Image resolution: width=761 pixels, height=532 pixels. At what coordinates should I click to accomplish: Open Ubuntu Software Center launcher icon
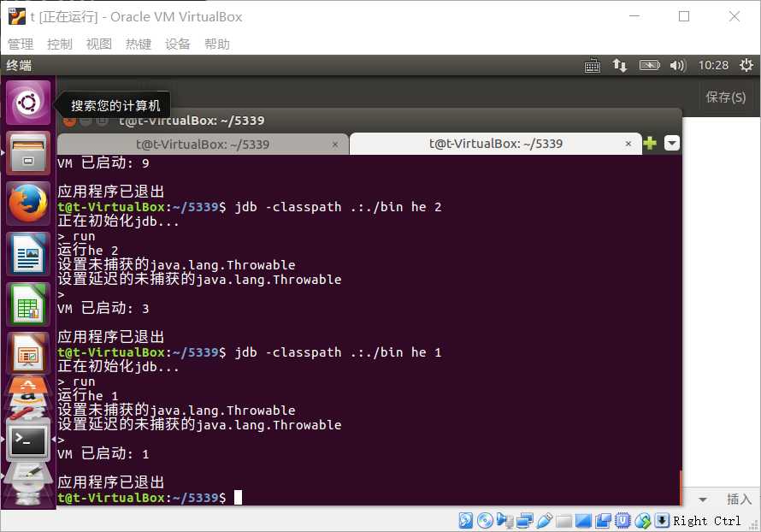[28, 387]
